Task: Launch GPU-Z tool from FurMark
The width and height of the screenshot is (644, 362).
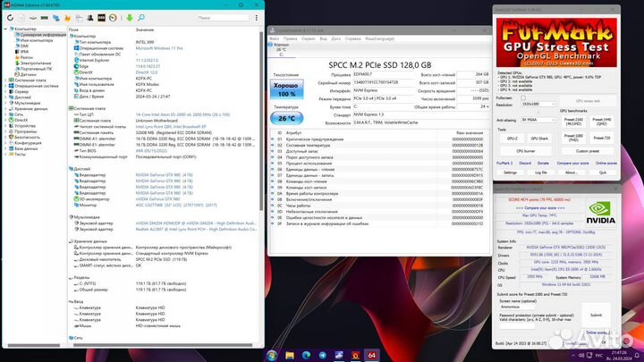Action: (x=512, y=139)
